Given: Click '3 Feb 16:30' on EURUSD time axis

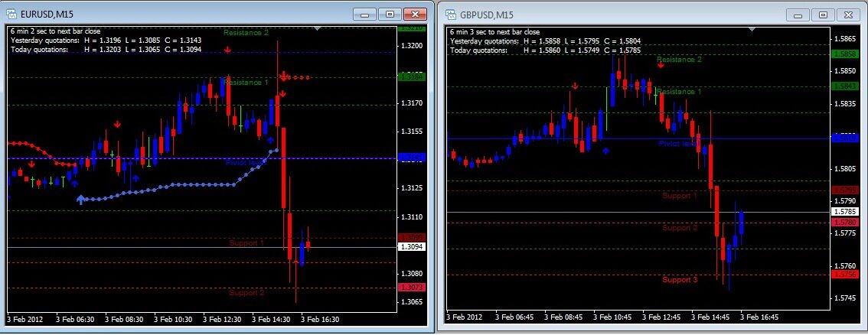Looking at the screenshot, I should coord(319,319).
